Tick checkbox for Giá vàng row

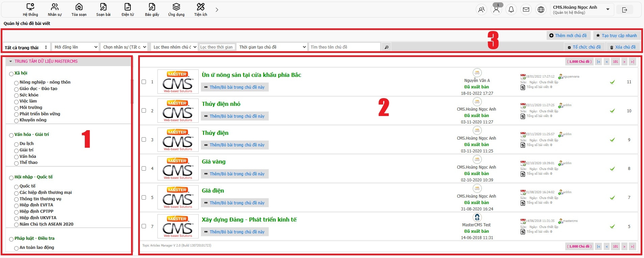(x=144, y=169)
